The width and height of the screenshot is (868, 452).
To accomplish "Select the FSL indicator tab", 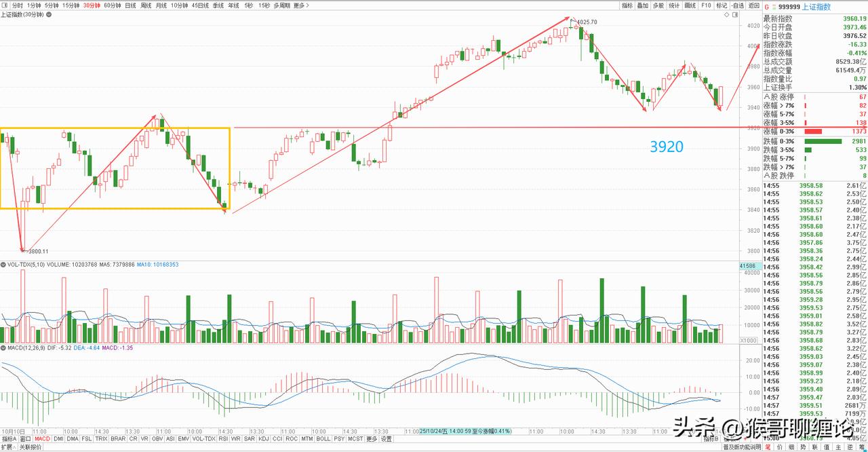I will (x=87, y=439).
